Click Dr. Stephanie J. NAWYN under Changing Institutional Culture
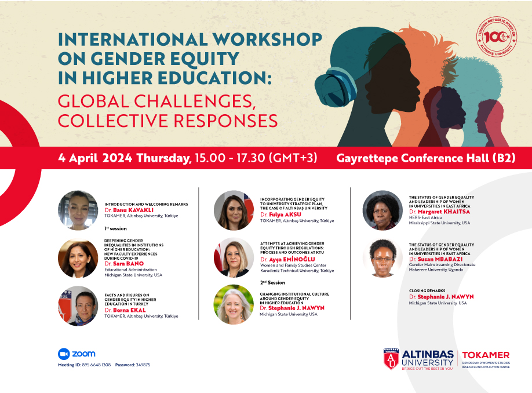This screenshot has width=532, height=393. click(292, 308)
